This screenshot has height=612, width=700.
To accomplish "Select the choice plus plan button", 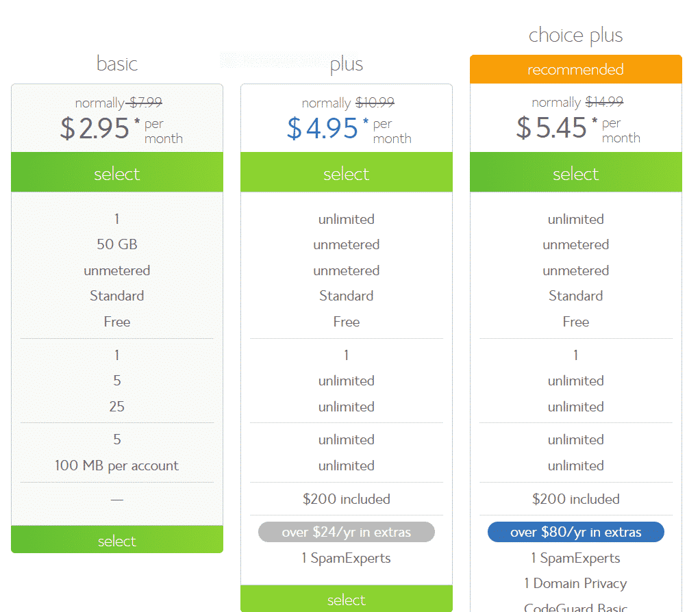I will [x=576, y=173].
